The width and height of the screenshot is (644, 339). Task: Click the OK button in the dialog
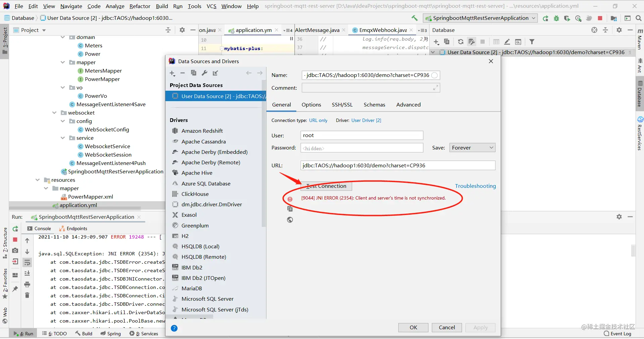coord(413,328)
